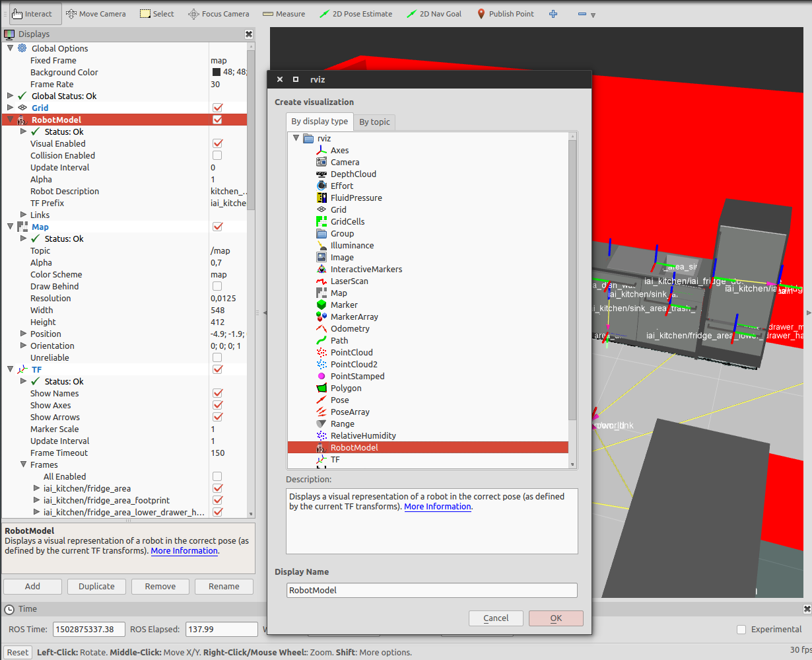Collapse the Frames list
This screenshot has width=812, height=660.
[x=24, y=464]
